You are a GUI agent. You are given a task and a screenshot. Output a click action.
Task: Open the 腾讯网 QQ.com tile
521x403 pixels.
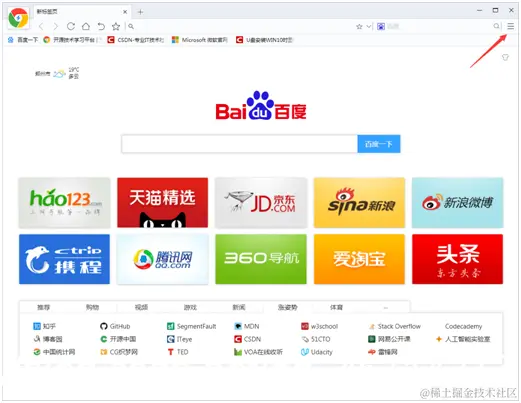coord(163,259)
